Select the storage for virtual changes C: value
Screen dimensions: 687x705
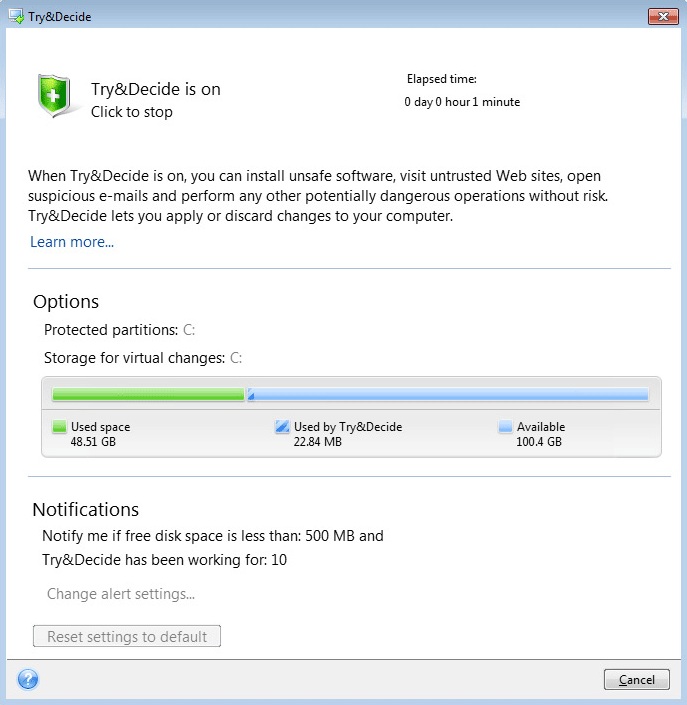coord(236,358)
